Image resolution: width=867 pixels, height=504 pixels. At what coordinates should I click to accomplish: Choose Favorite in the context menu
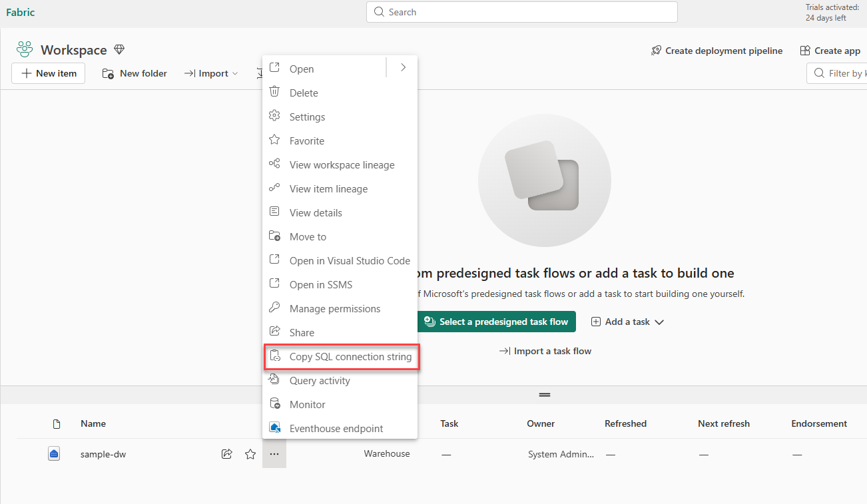pyautogui.click(x=340, y=140)
